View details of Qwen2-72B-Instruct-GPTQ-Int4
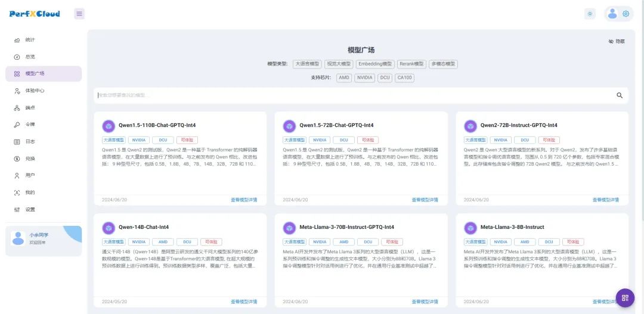 (605, 200)
